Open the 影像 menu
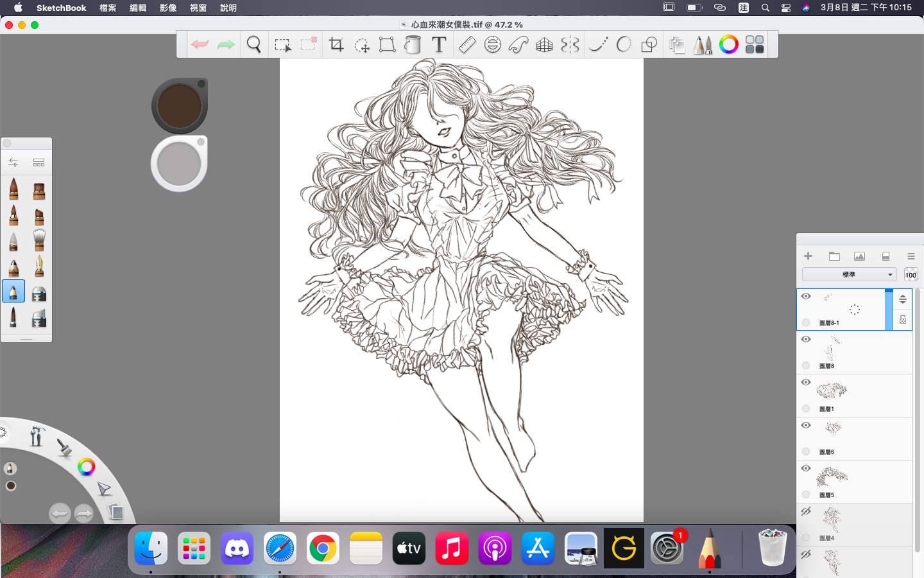The height and width of the screenshot is (578, 924). [x=168, y=8]
